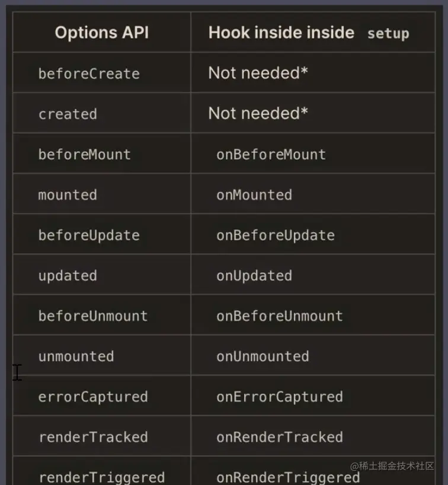Click the Hook inside setup header
Screen dimensions: 448x485
(308, 33)
